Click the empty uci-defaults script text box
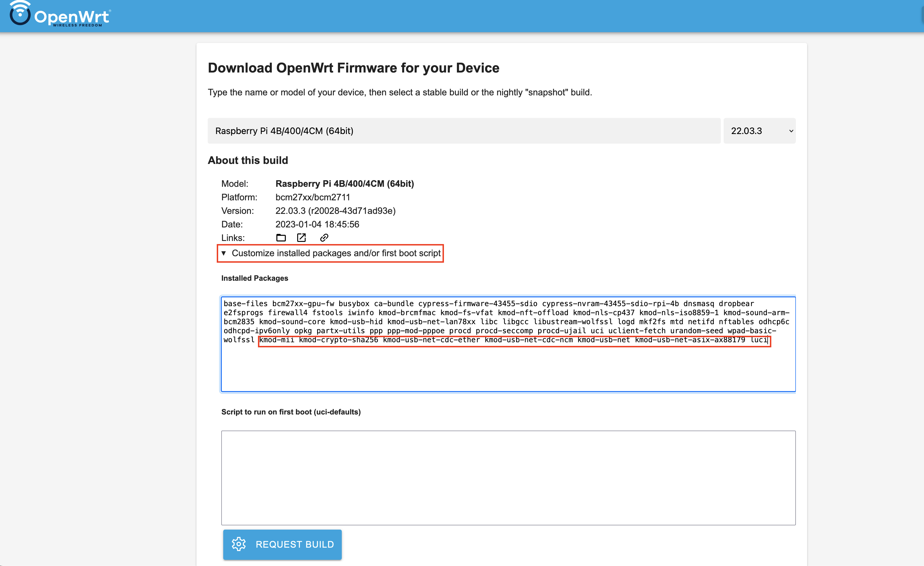The image size is (924, 566). [x=508, y=477]
